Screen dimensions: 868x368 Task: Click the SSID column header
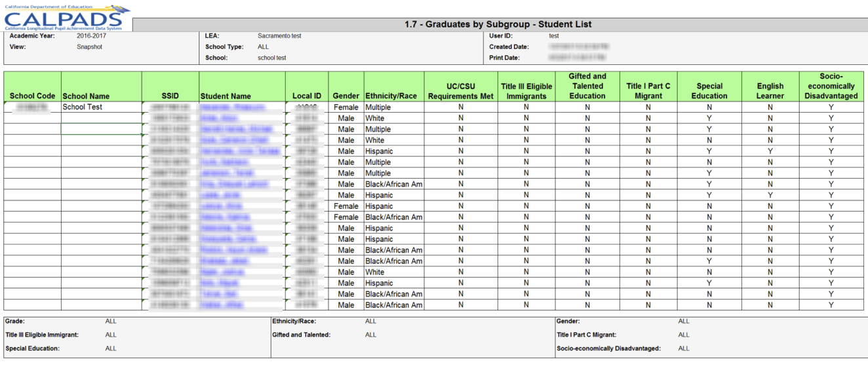coord(170,96)
